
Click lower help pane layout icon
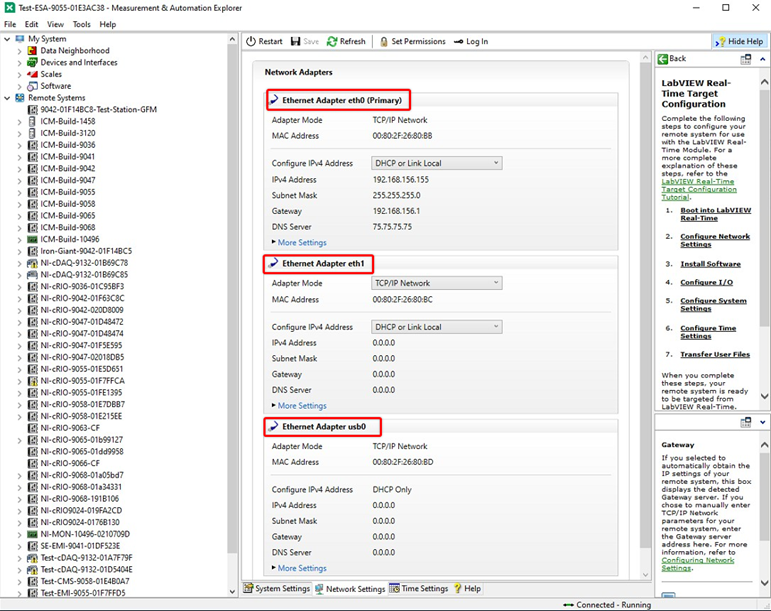(x=746, y=422)
